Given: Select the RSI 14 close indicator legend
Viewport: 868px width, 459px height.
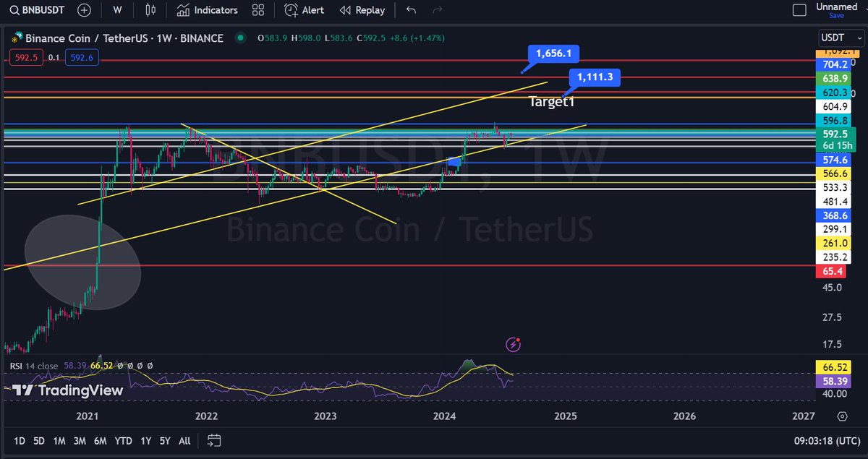Looking at the screenshot, I should click(34, 366).
